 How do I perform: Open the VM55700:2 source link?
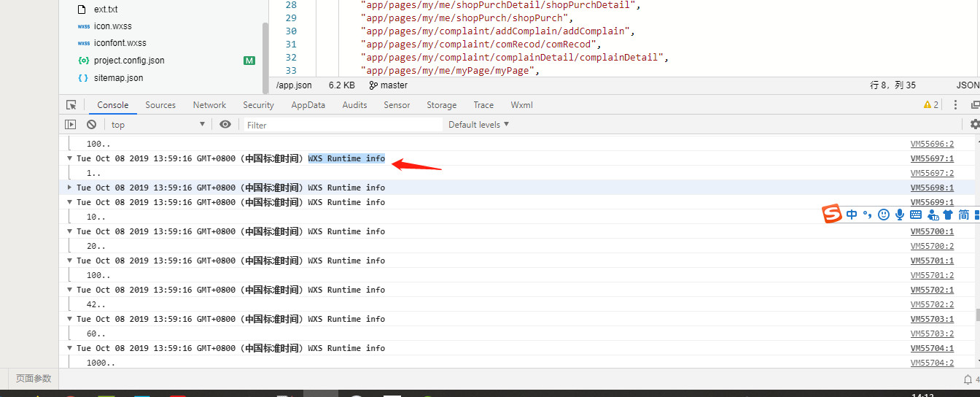click(x=932, y=246)
